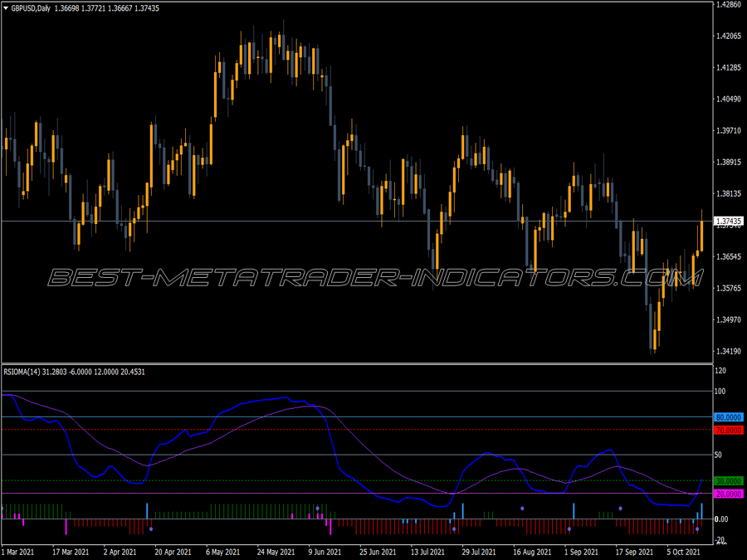
Task: Click the 1.34970 price axis label
Action: pyautogui.click(x=729, y=319)
